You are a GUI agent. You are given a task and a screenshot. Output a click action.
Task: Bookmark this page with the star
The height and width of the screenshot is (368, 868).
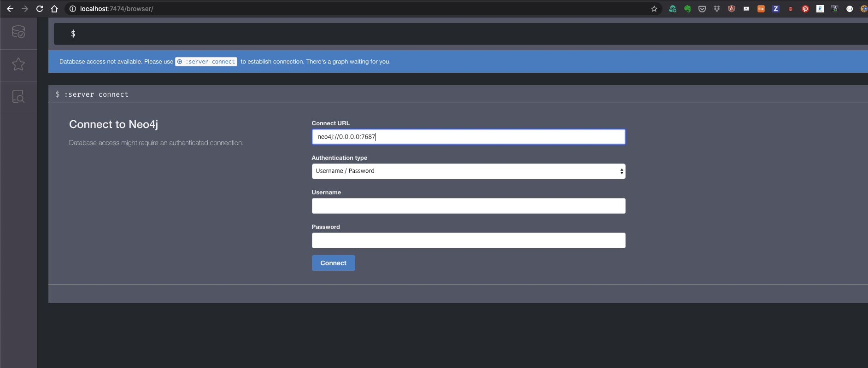[654, 9]
